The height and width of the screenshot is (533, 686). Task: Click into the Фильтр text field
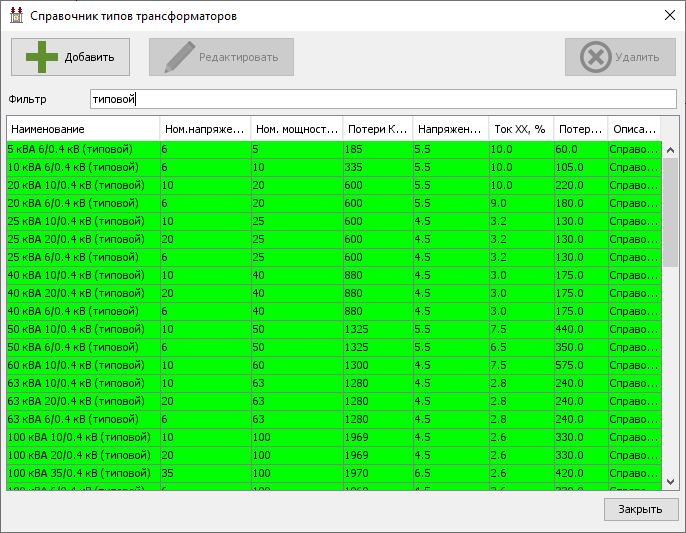383,99
